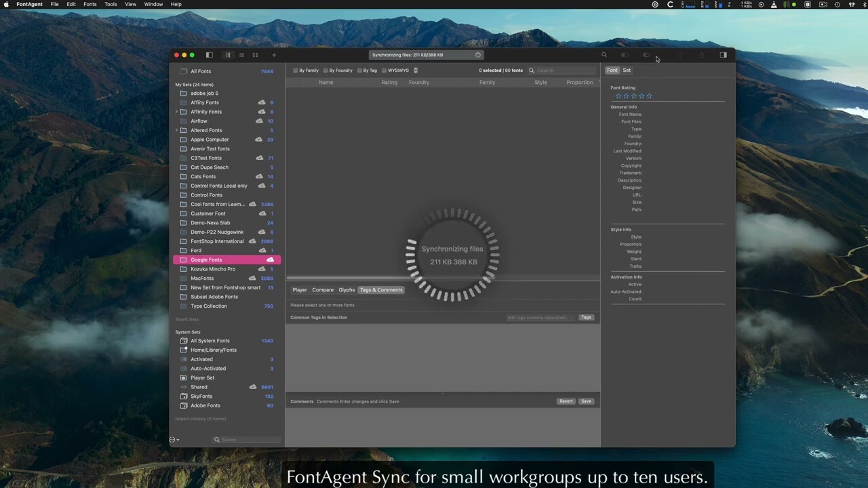Enable the By Family checkbox
The image size is (868, 488).
pos(296,70)
